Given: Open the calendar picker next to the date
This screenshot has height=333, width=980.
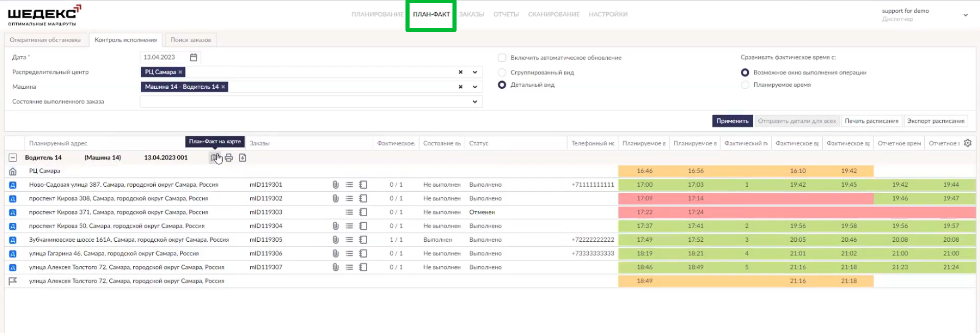Looking at the screenshot, I should tap(194, 57).
